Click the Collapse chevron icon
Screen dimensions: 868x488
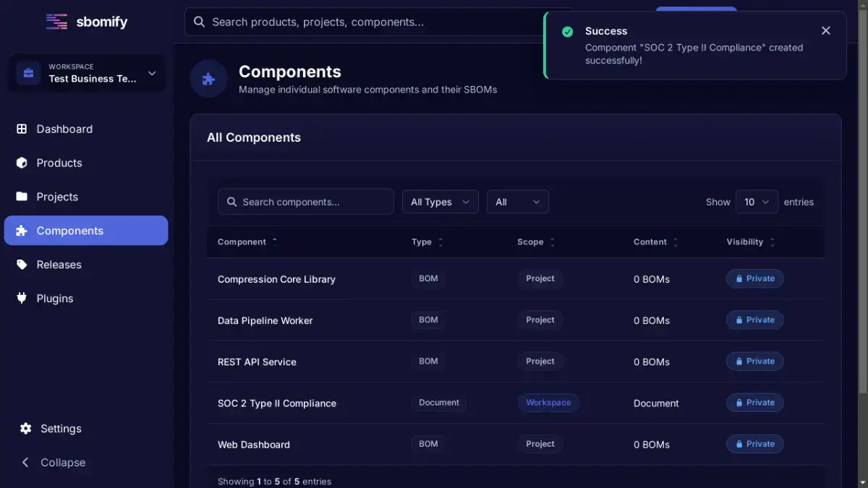pyautogui.click(x=25, y=463)
